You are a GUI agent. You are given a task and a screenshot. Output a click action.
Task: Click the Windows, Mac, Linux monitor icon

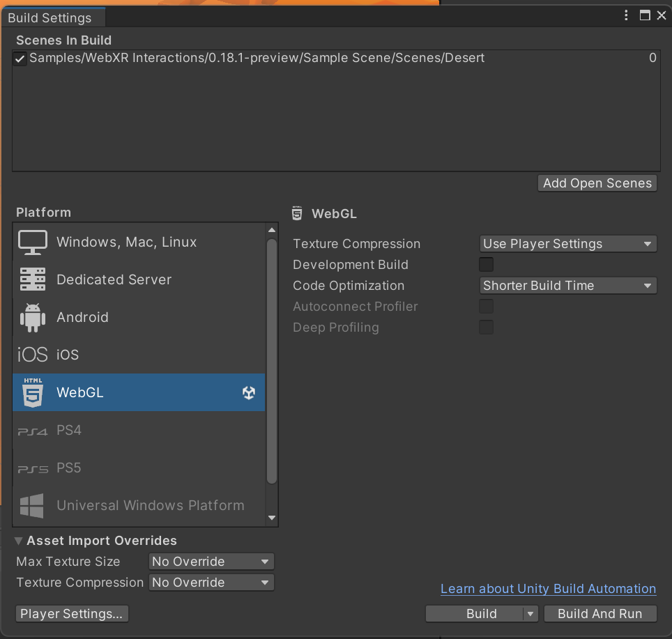click(33, 242)
